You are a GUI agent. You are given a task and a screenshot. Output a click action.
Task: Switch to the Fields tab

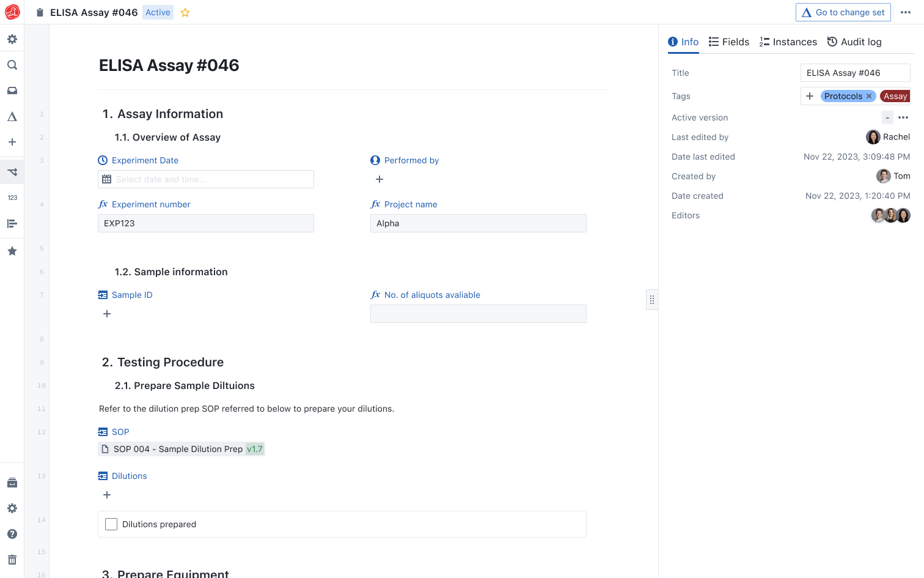[728, 42]
